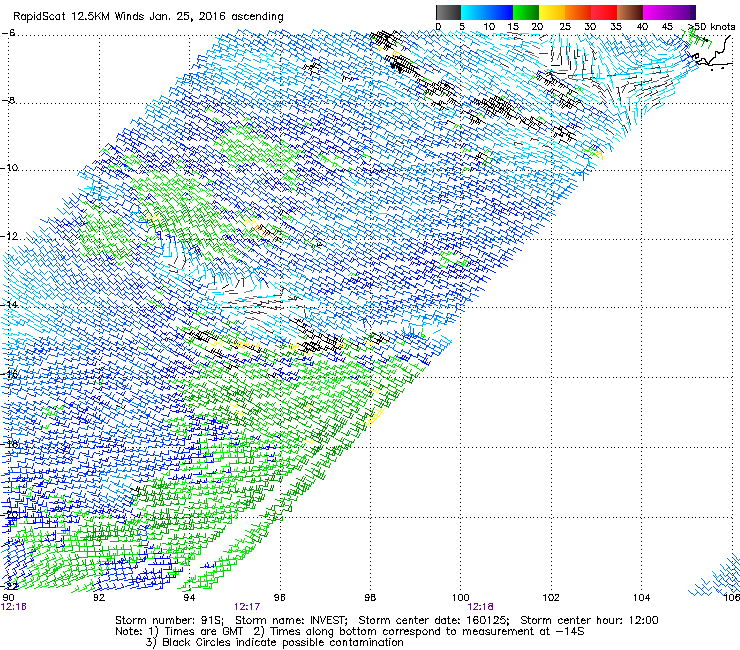This screenshot has width=740, height=650.
Task: Click the purple time label '12:16'
Action: 14,607
